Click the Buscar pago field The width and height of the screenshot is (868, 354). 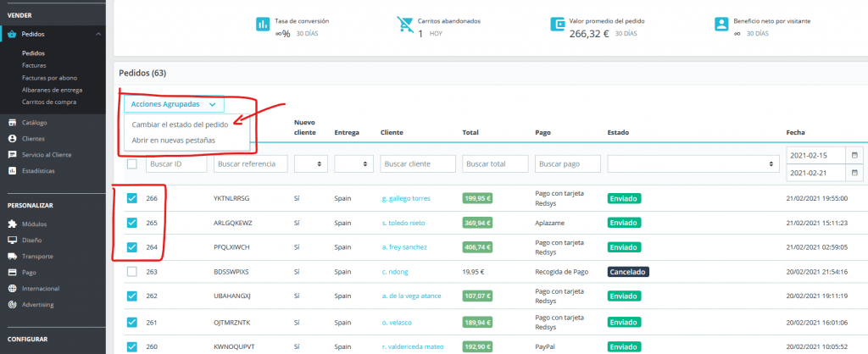(x=568, y=163)
